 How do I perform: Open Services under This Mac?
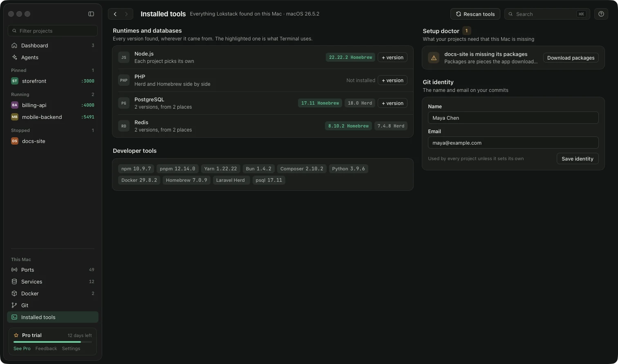53,281
